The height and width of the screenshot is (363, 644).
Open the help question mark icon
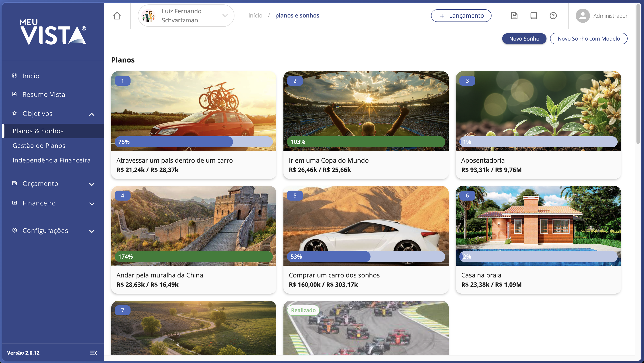[x=553, y=16]
